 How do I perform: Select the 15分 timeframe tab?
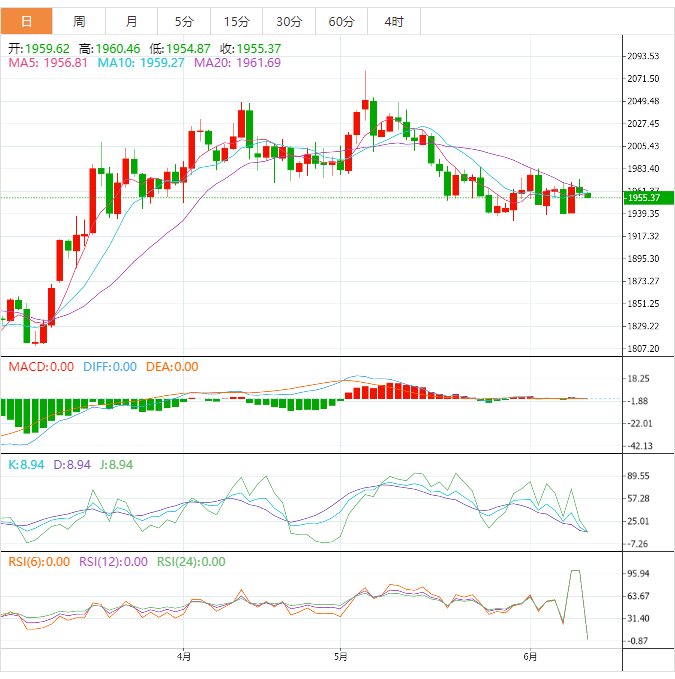[x=236, y=21]
